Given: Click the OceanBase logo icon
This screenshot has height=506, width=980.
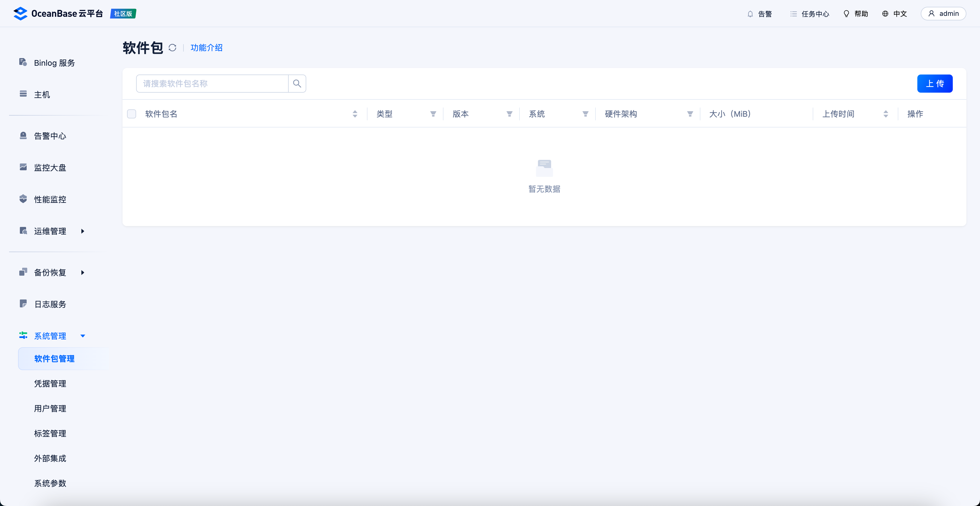Looking at the screenshot, I should [20, 14].
